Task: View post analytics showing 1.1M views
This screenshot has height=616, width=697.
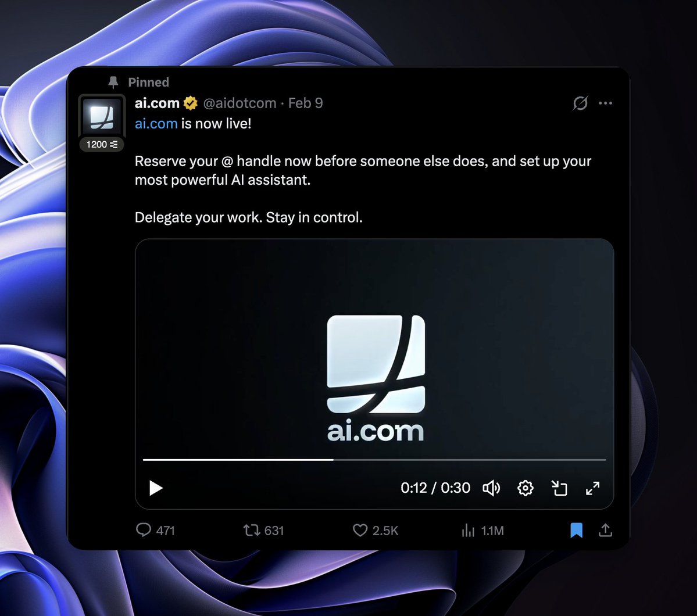Action: 482,530
